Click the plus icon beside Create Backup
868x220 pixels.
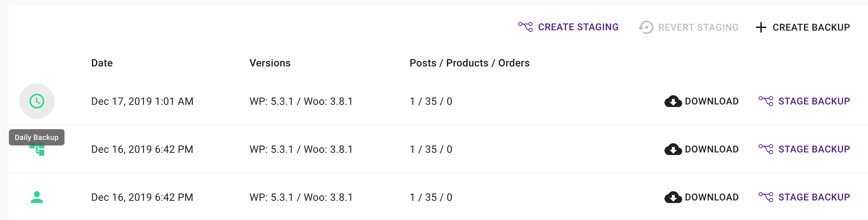[761, 27]
